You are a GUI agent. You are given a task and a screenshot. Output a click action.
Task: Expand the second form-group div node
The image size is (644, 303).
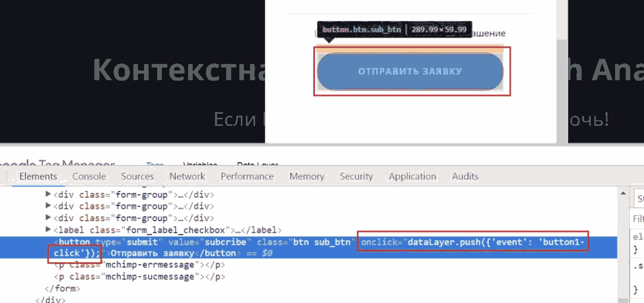[49, 206]
